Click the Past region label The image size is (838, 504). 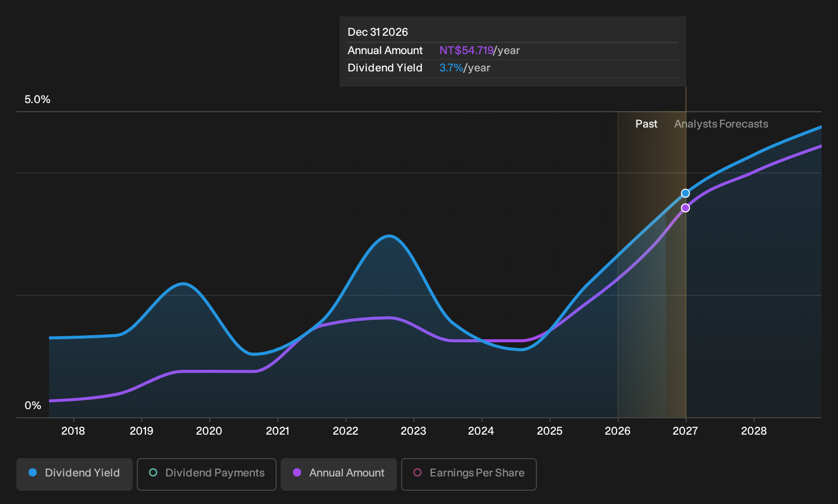(x=646, y=124)
